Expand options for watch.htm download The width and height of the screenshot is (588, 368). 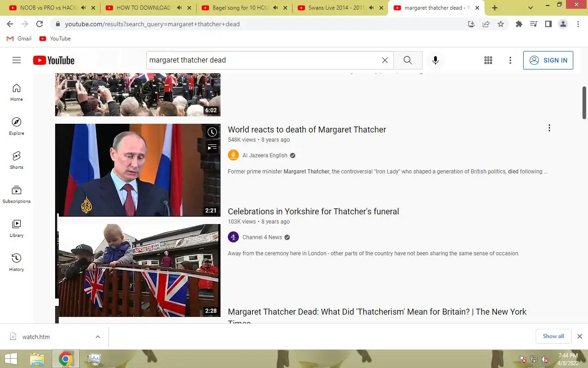pyautogui.click(x=98, y=337)
